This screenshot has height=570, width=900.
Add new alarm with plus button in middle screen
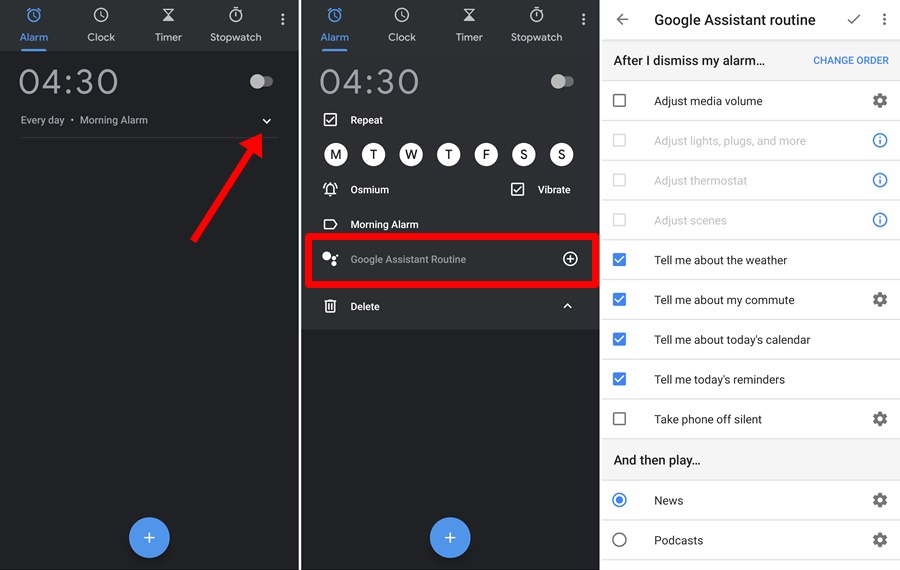tap(450, 538)
